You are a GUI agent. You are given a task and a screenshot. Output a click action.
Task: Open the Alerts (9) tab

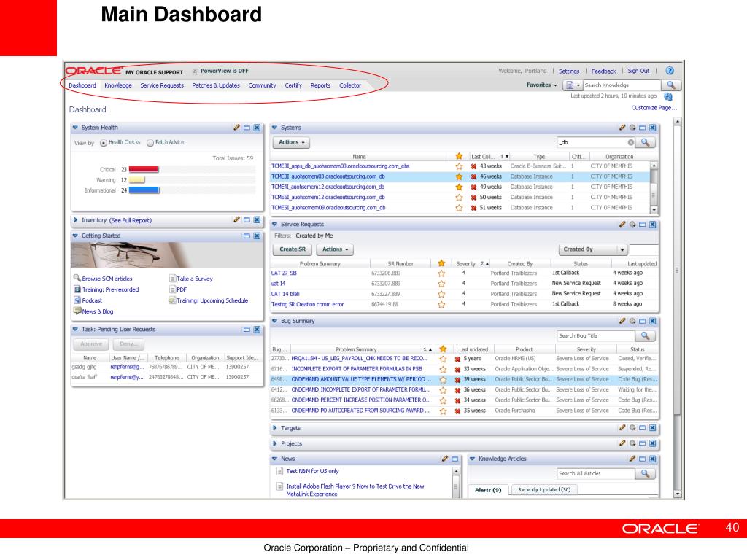[488, 490]
